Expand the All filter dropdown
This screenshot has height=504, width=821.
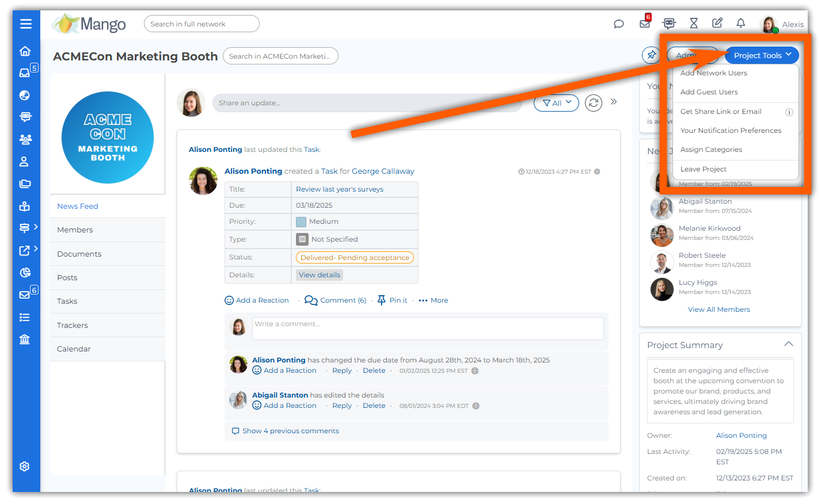556,103
